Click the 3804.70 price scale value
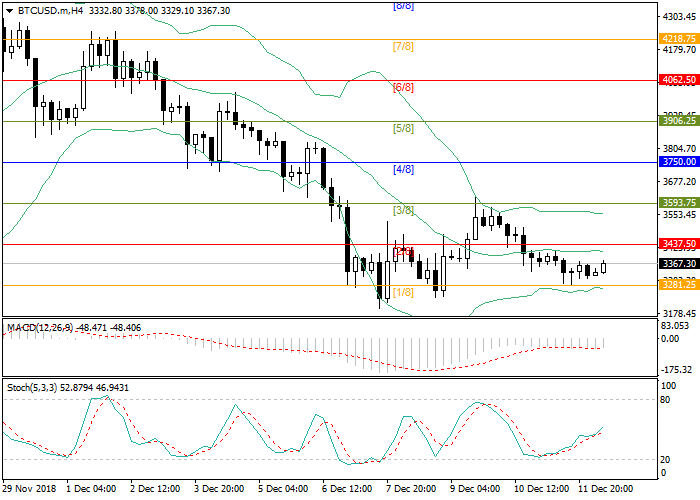Image resolution: width=700 pixels, height=500 pixels. [x=679, y=149]
